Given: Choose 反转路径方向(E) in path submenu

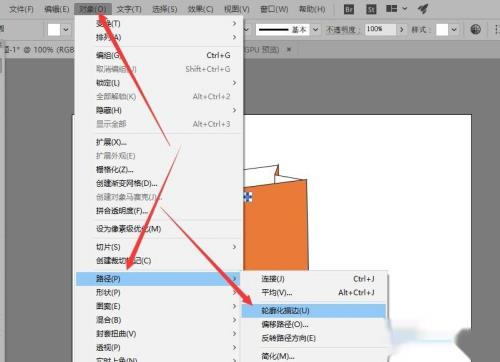Looking at the screenshot, I should pos(314,338).
